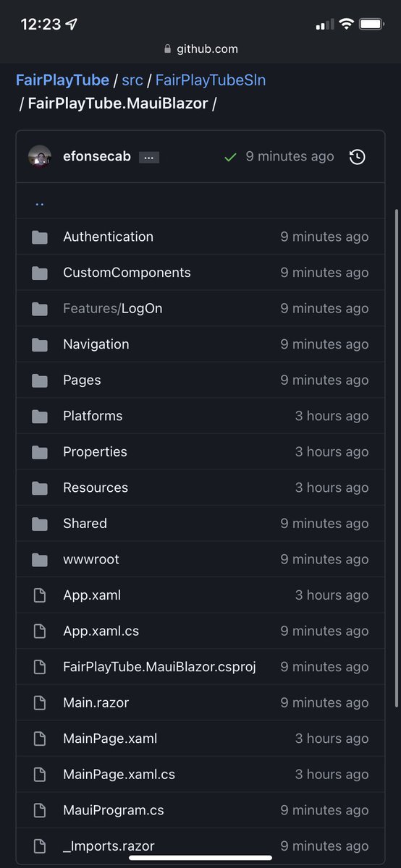Viewport: 401px width, 868px height.
Task: Tap the lock icon beside github.com
Action: tap(168, 49)
